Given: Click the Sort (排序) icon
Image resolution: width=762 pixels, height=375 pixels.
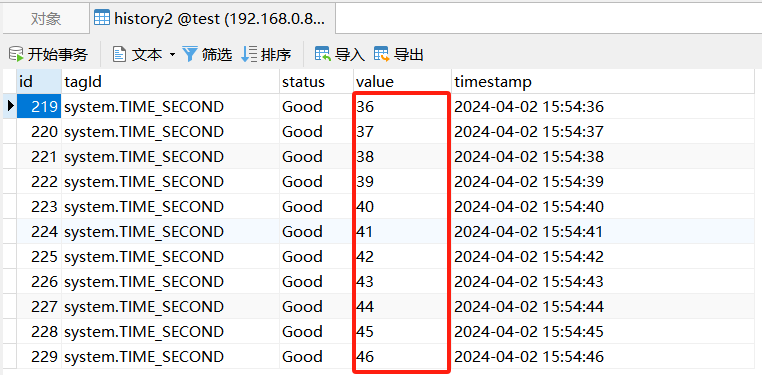Looking at the screenshot, I should 249,54.
